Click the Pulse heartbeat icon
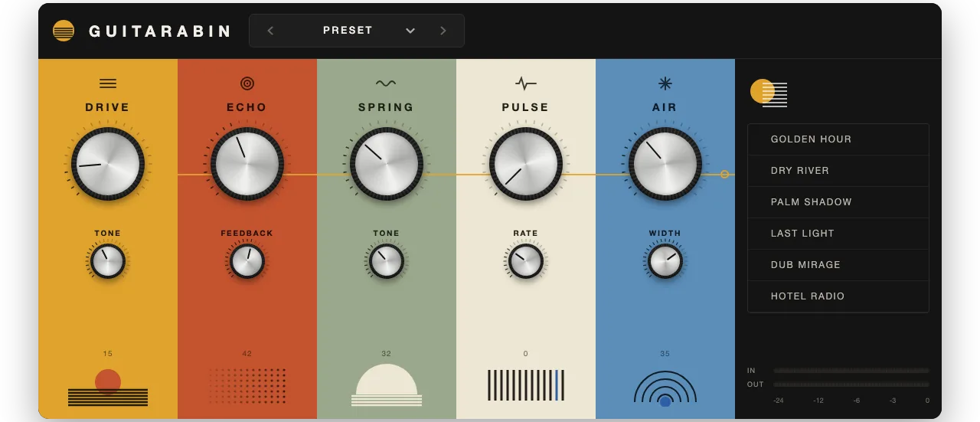Screen dimensions: 980x422 pyautogui.click(x=525, y=83)
